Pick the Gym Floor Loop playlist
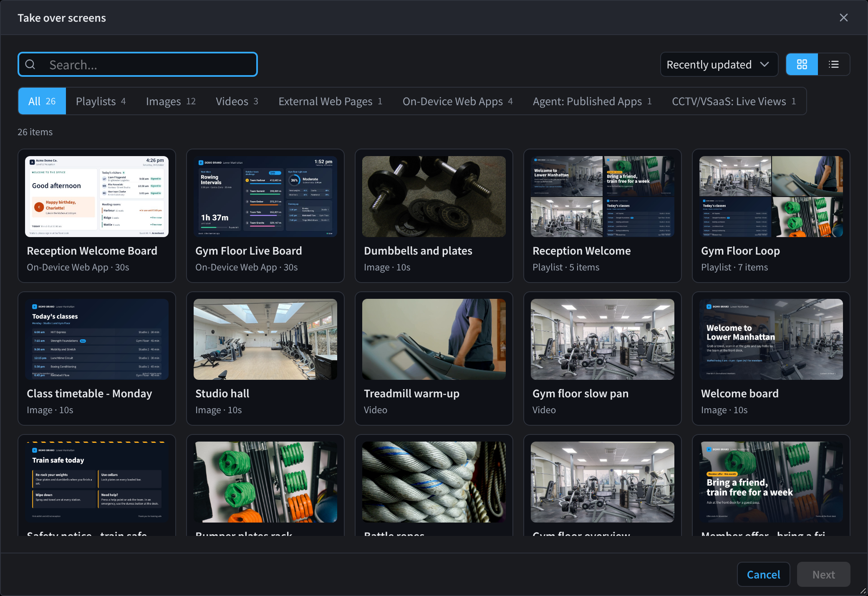 (x=771, y=216)
